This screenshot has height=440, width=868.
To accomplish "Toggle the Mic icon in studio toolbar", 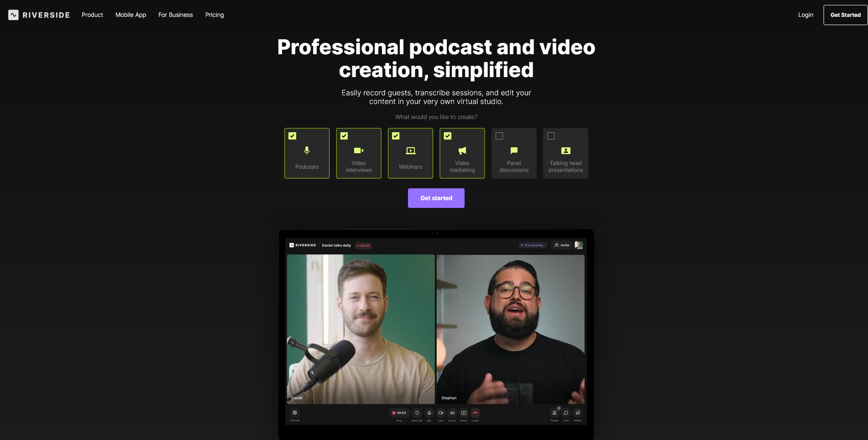I will (429, 413).
